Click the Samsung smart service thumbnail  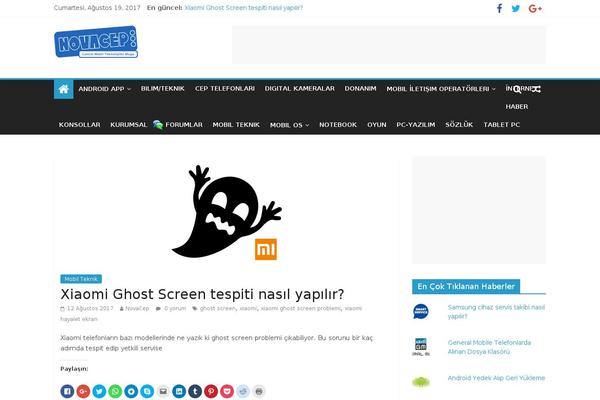pos(421,312)
